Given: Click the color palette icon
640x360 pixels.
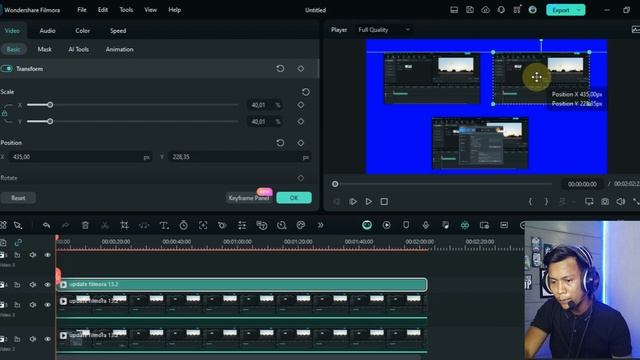Looking at the screenshot, I should pos(301,225).
